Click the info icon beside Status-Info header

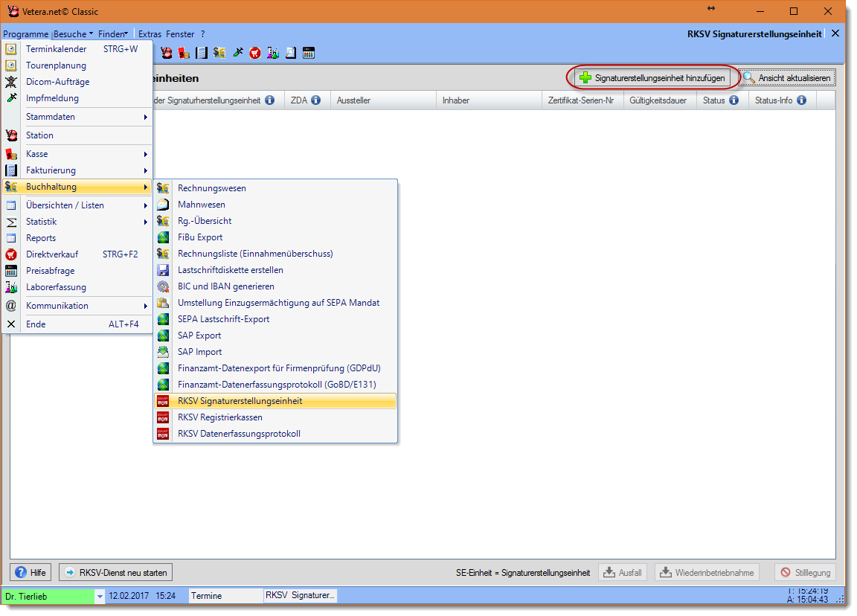pyautogui.click(x=801, y=100)
